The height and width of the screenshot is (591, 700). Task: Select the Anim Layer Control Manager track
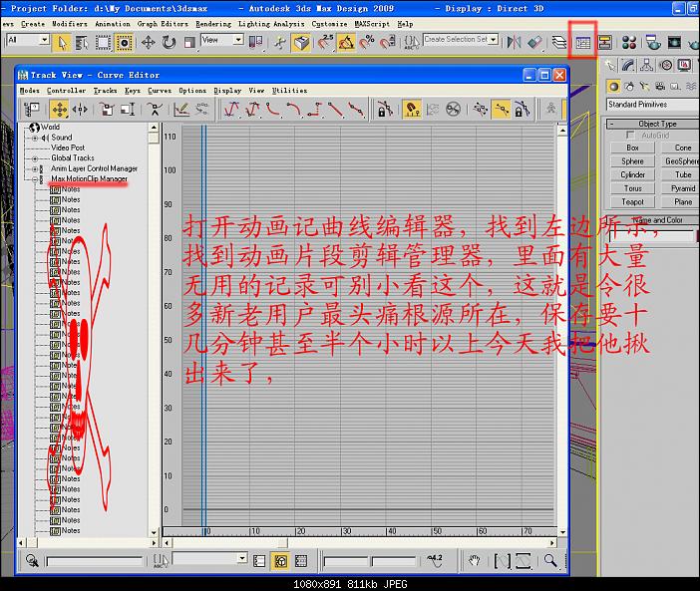point(94,168)
